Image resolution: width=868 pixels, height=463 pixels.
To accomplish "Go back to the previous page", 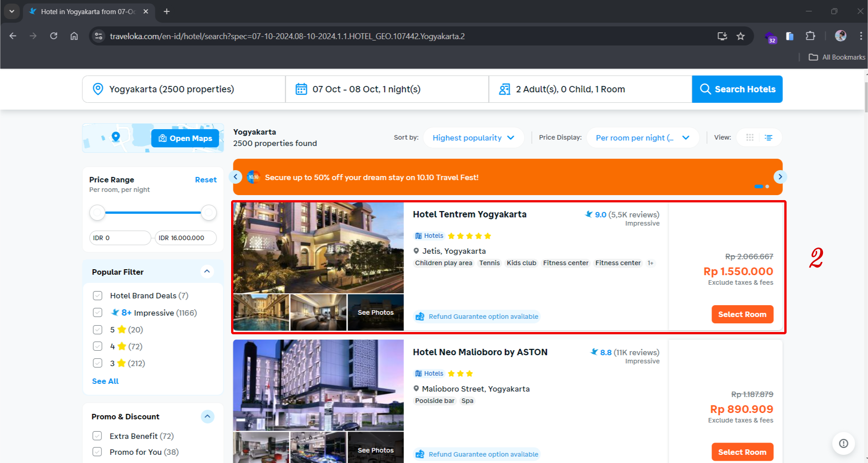I will coord(13,36).
